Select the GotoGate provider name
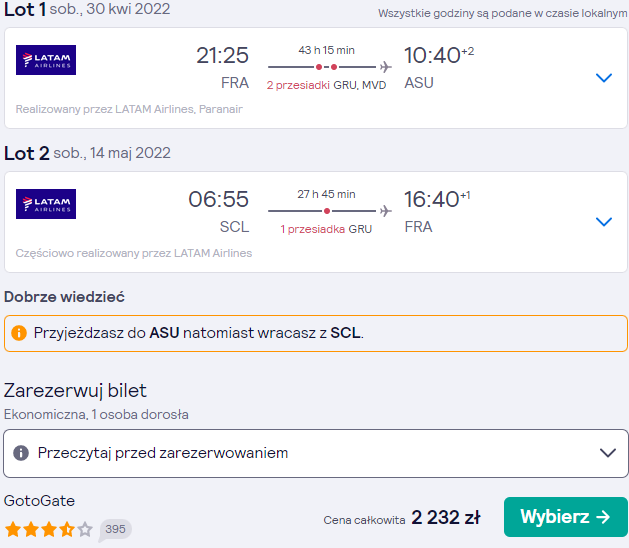Image resolution: width=629 pixels, height=548 pixels. (x=39, y=501)
